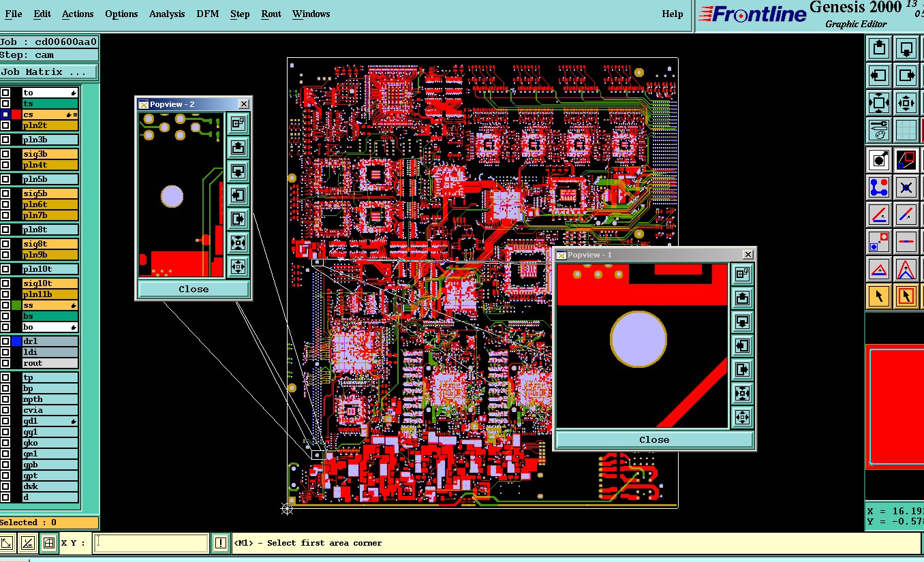Select the move feature blue-to-red square tool
The height and width of the screenshot is (562, 924).
(x=879, y=241)
